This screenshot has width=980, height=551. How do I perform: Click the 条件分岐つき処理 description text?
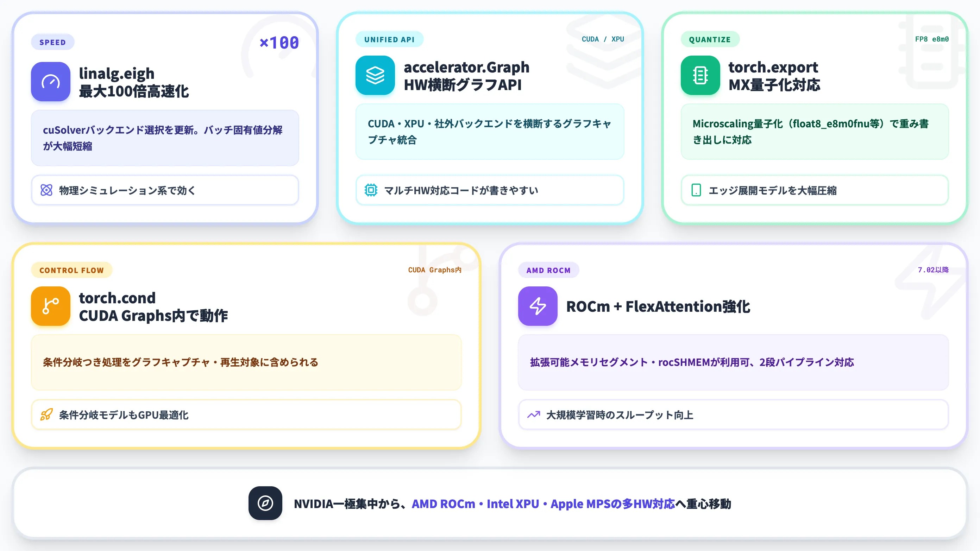click(181, 362)
